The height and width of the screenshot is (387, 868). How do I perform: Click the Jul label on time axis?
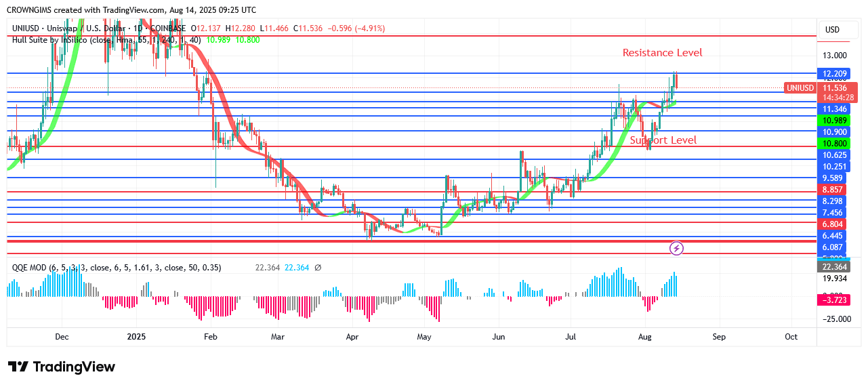[571, 337]
